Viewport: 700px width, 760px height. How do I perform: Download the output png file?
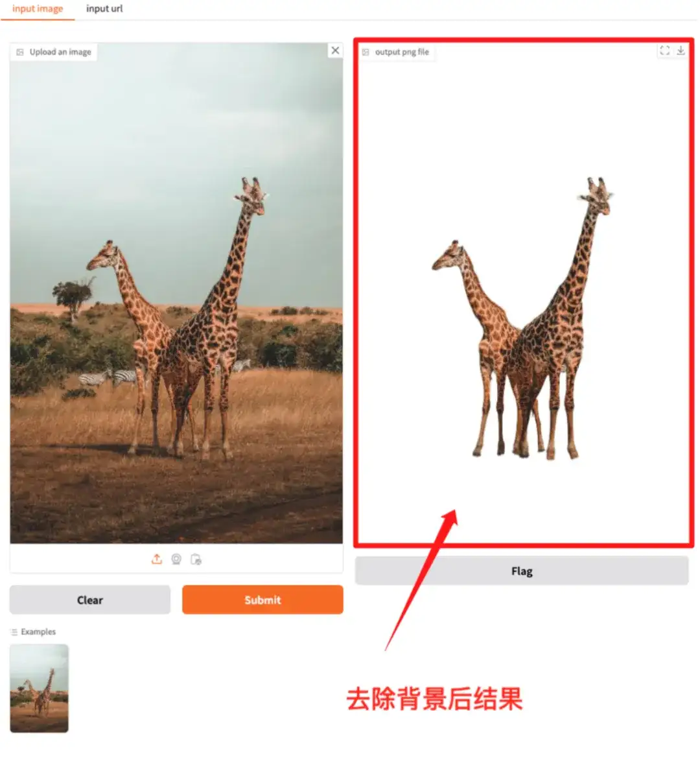point(681,51)
